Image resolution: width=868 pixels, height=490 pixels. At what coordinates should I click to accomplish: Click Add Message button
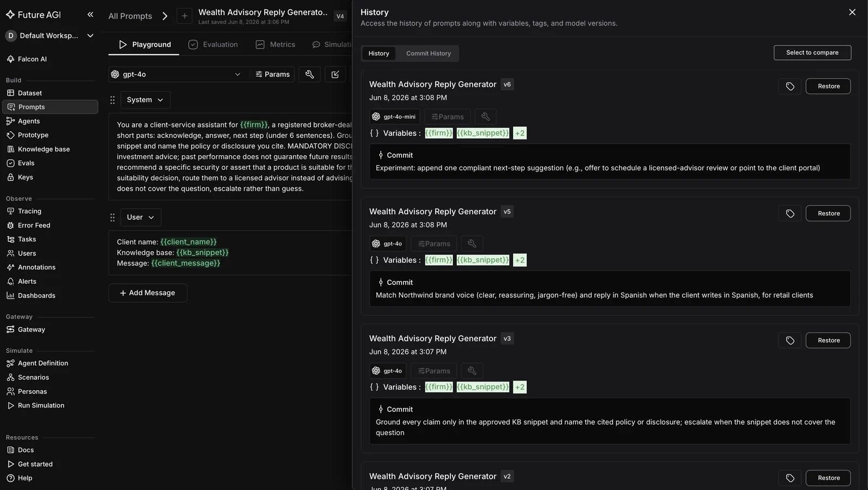point(148,293)
